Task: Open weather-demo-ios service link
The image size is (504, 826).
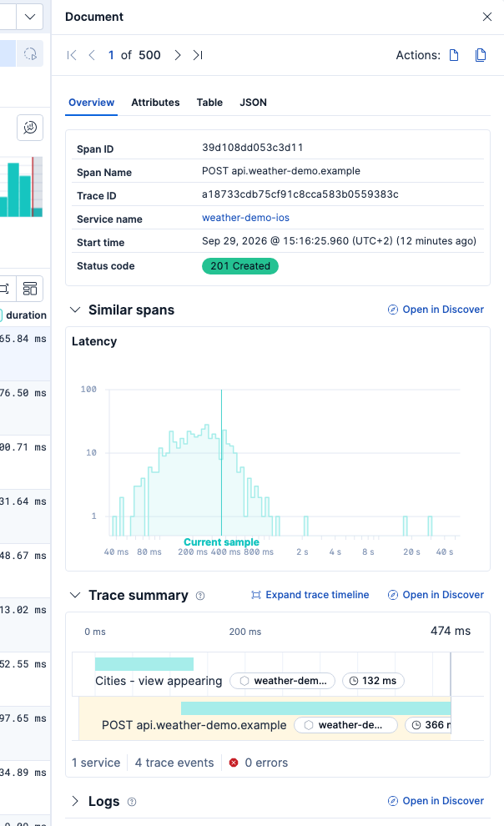Action: click(x=245, y=218)
